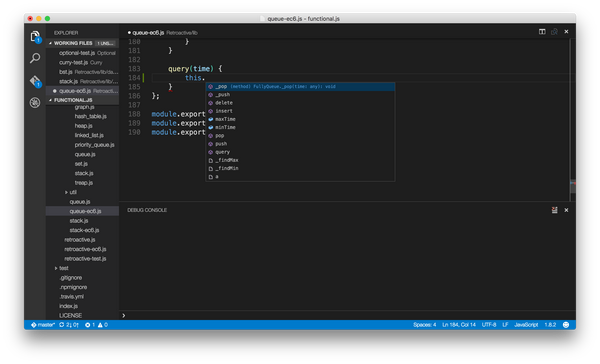Open .travis.yml file
The height and width of the screenshot is (364, 600).
coord(71,297)
